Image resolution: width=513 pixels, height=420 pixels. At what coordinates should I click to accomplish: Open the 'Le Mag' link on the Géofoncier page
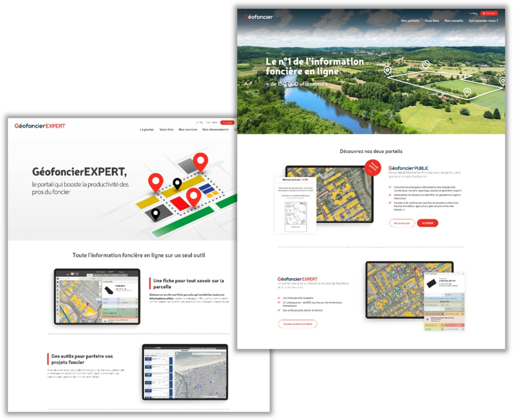coord(473,13)
